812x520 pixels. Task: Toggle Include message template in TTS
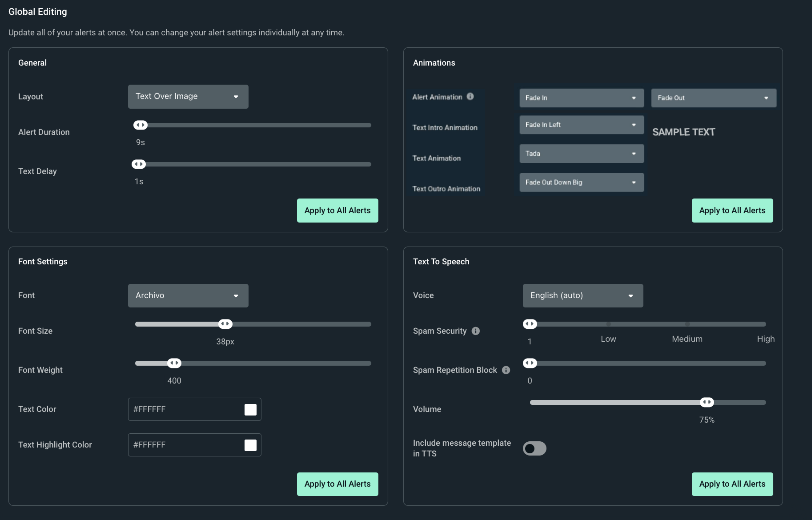pyautogui.click(x=534, y=448)
